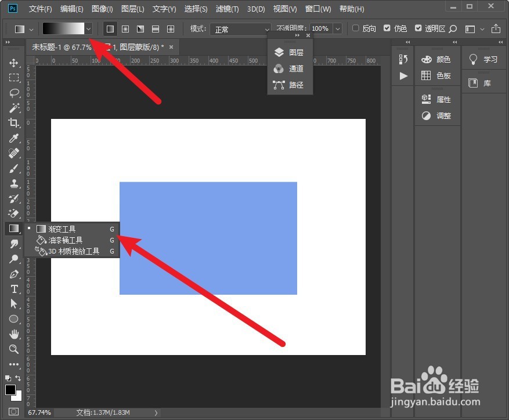Open the 色板 swatches panel
509x420 pixels.
436,75
